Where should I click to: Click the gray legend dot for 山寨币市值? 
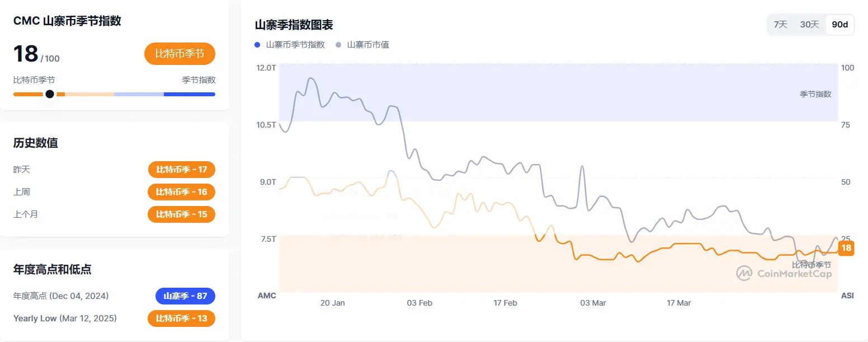coord(339,44)
